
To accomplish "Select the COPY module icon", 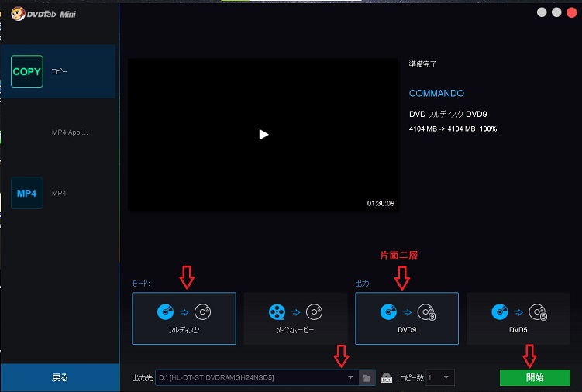I will pyautogui.click(x=27, y=71).
